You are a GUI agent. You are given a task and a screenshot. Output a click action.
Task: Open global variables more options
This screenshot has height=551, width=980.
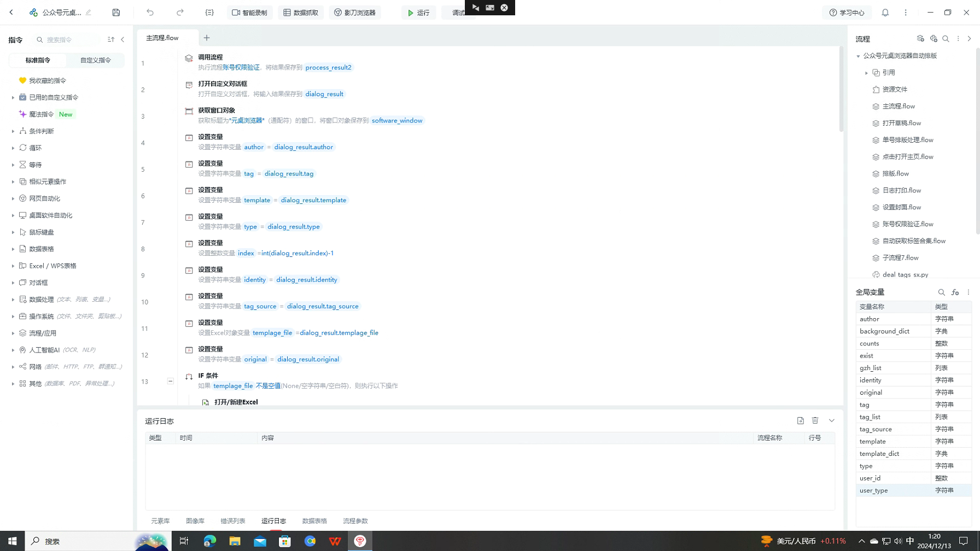[x=969, y=292]
